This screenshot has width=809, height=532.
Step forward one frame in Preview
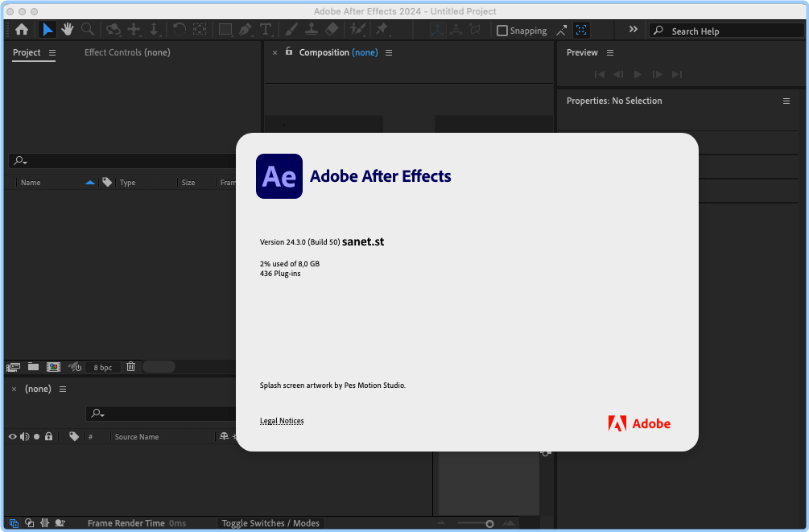(658, 74)
